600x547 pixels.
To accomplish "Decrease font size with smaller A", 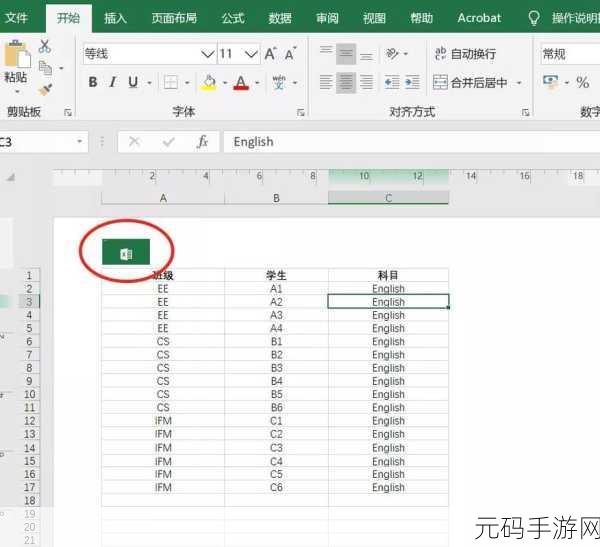I will click(291, 54).
